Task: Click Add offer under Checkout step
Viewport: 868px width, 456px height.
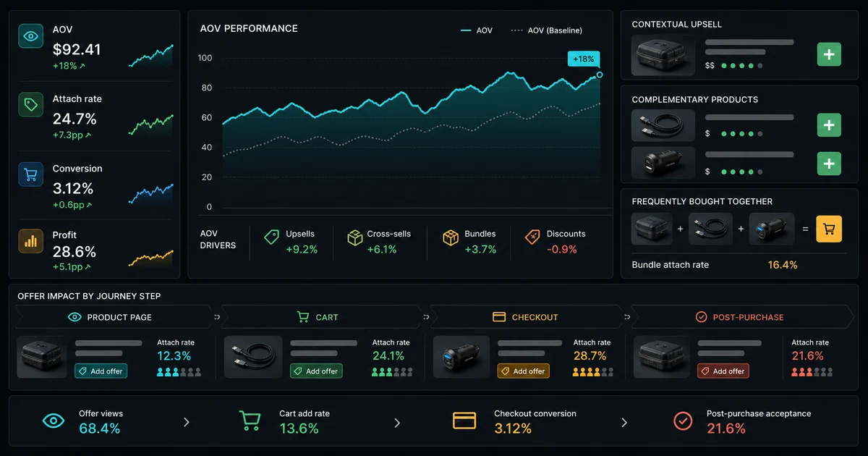Action: [523, 371]
